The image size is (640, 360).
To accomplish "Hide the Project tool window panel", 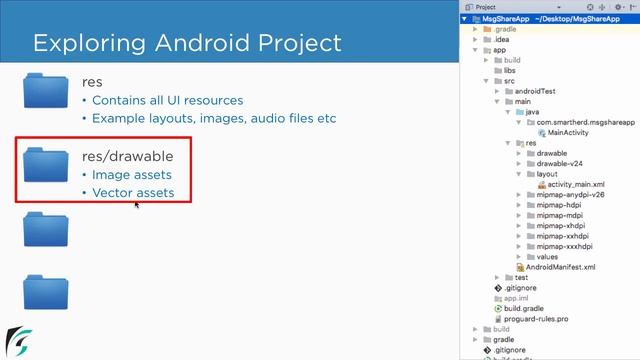I will 633,7.
